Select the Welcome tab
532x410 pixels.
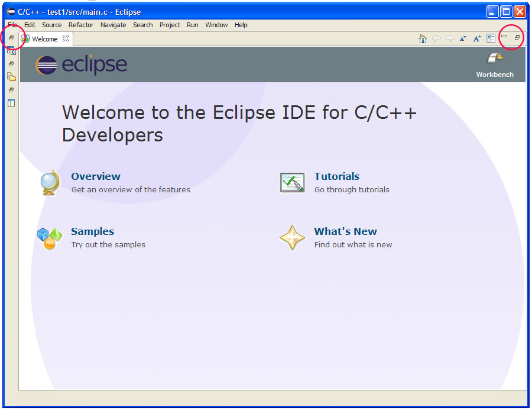click(45, 38)
